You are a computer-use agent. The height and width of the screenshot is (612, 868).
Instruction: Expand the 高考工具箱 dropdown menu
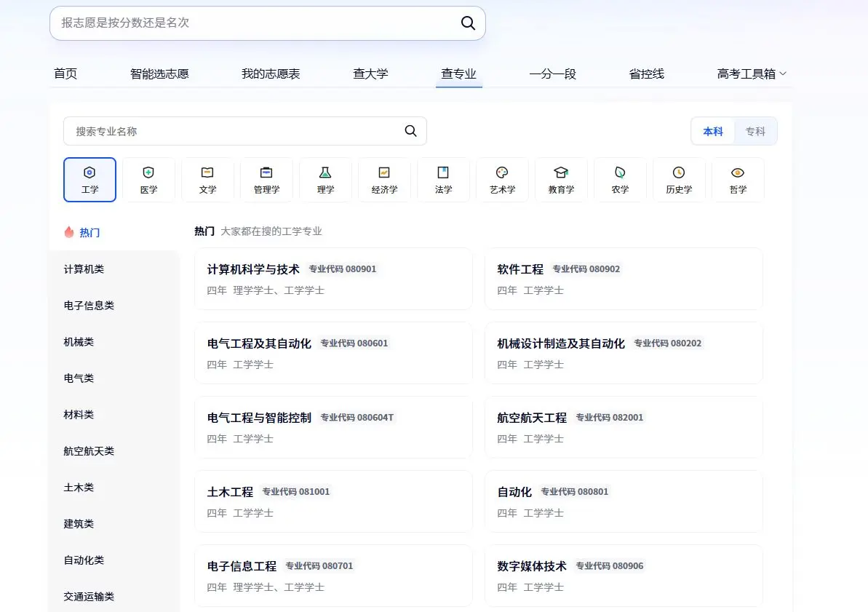[x=752, y=73]
